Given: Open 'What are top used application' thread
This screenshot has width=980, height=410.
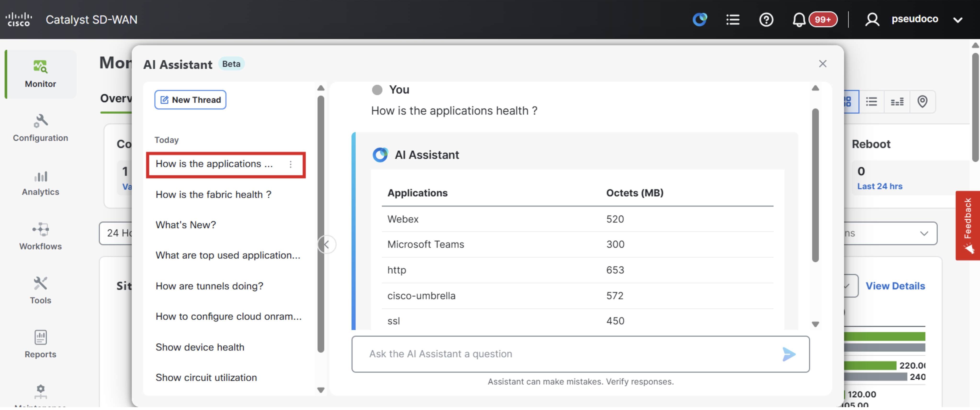Looking at the screenshot, I should (x=228, y=255).
